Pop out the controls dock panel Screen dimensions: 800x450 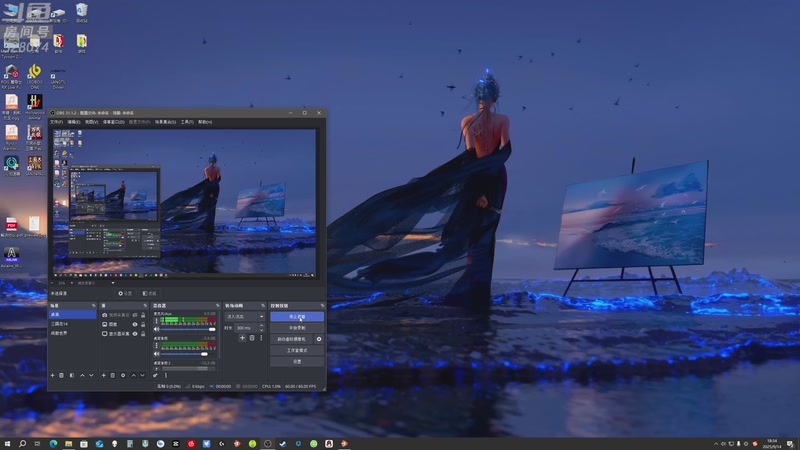point(322,306)
